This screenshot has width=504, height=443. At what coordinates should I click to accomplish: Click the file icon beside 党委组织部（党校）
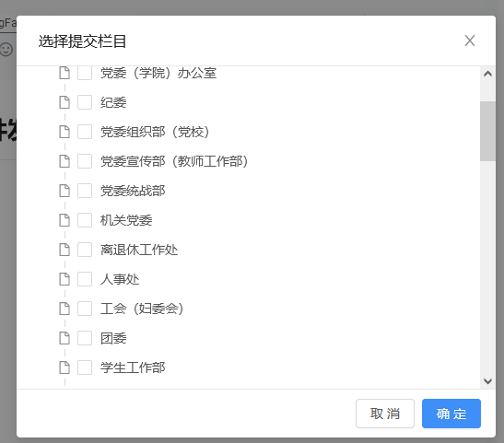64,132
